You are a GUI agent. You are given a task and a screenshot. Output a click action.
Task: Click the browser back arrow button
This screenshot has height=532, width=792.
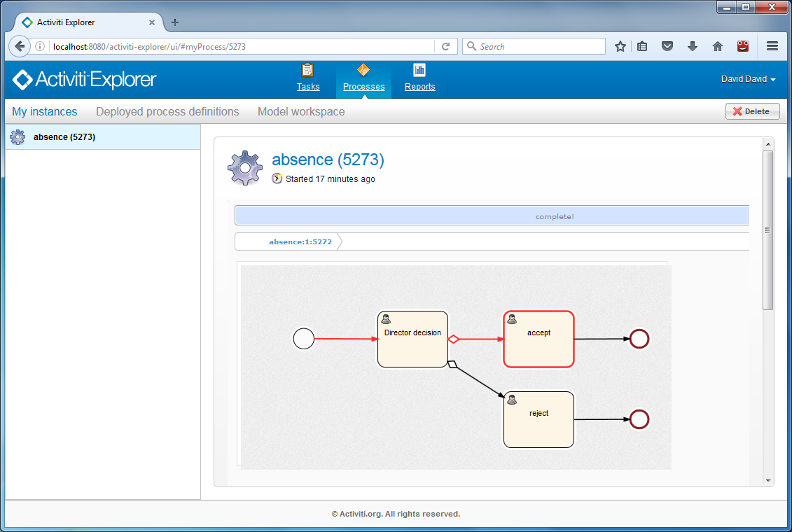(x=20, y=46)
